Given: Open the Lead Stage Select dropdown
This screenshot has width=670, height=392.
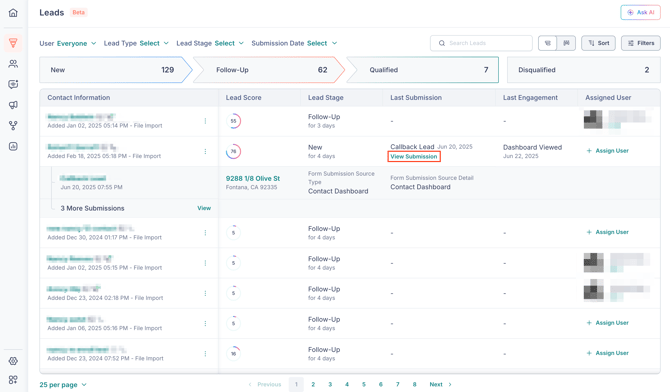Looking at the screenshot, I should point(210,43).
